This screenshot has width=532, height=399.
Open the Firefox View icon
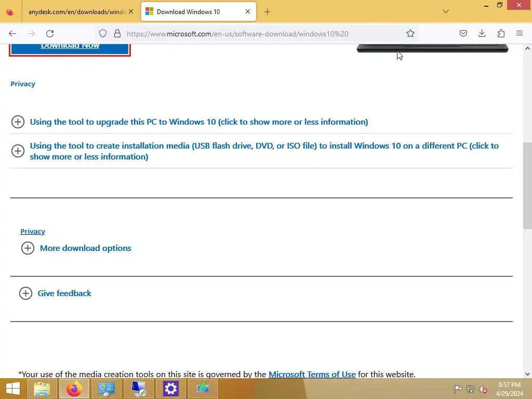[10, 12]
